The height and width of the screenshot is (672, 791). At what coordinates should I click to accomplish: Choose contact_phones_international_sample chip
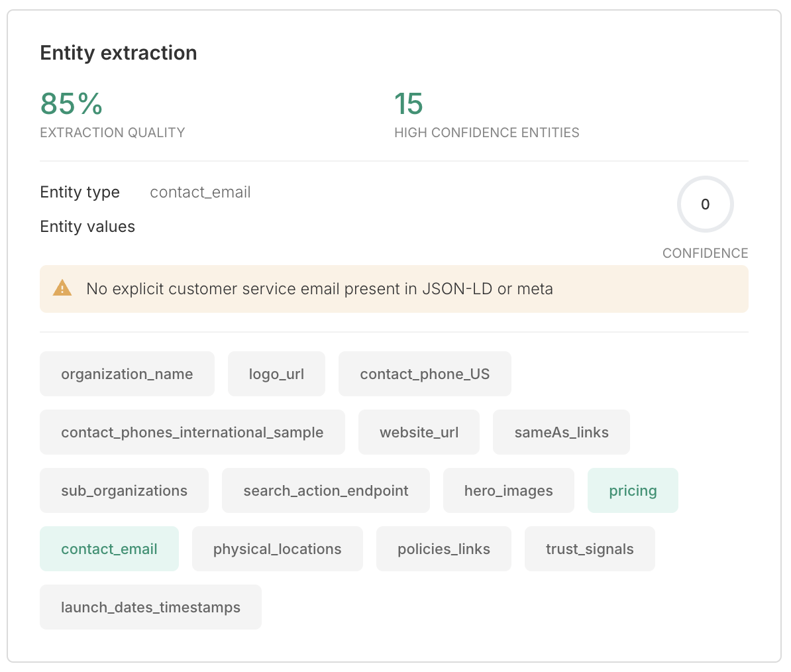192,432
